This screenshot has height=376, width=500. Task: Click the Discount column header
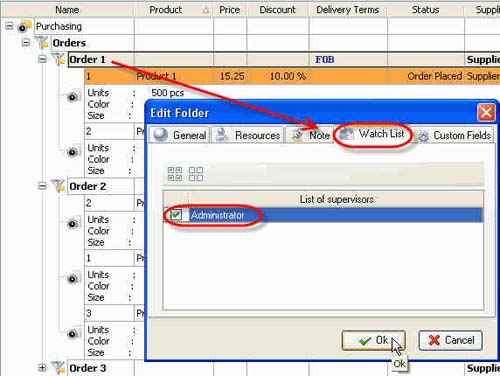[278, 10]
